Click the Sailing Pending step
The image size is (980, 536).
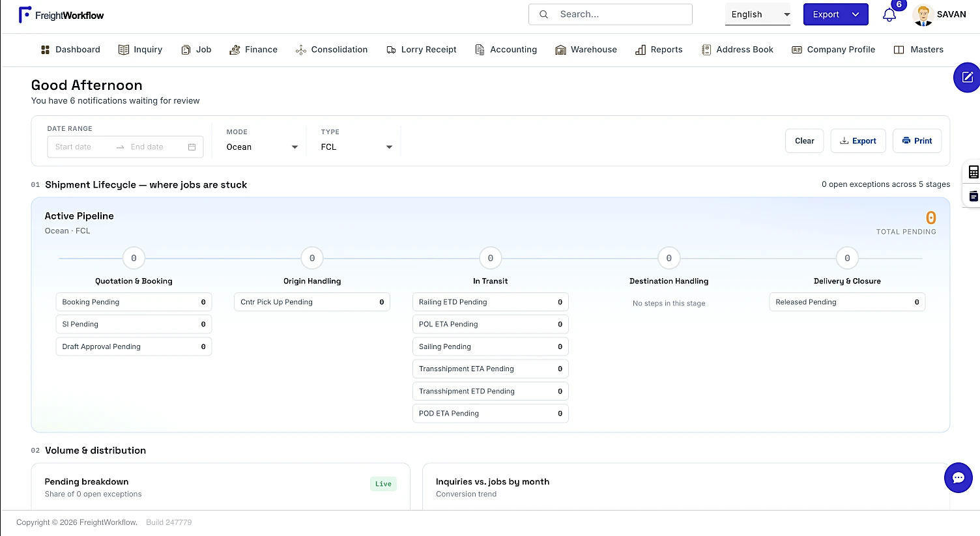tap(491, 346)
